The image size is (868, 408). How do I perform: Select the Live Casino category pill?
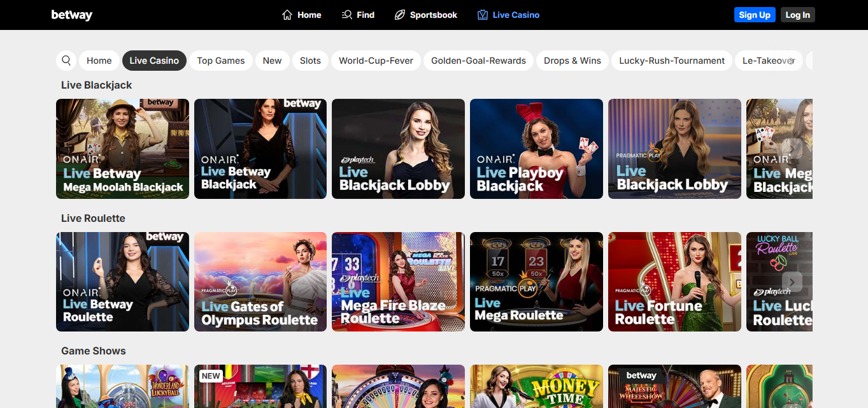154,61
